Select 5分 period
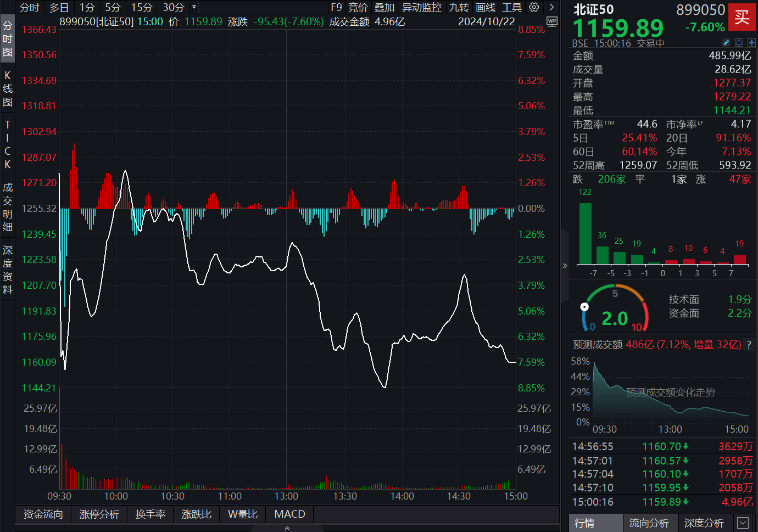Image resolution: width=758 pixels, height=532 pixels. 113,7
